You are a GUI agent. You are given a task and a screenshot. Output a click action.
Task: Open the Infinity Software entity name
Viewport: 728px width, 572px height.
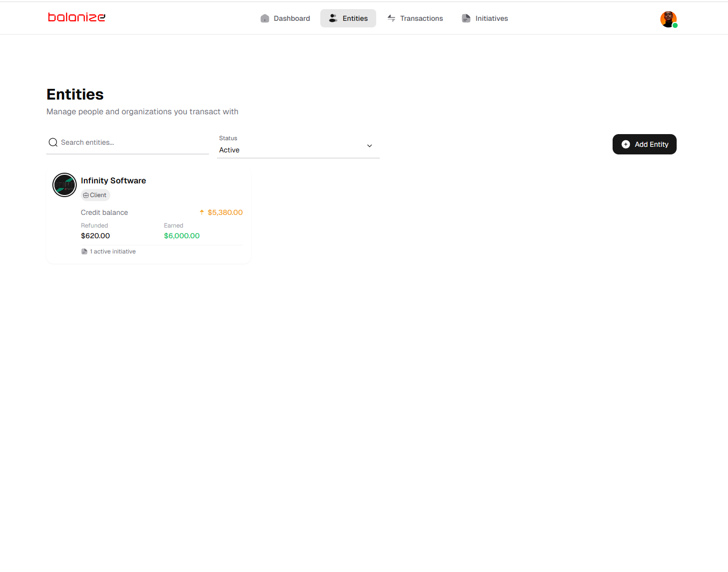[x=113, y=180]
